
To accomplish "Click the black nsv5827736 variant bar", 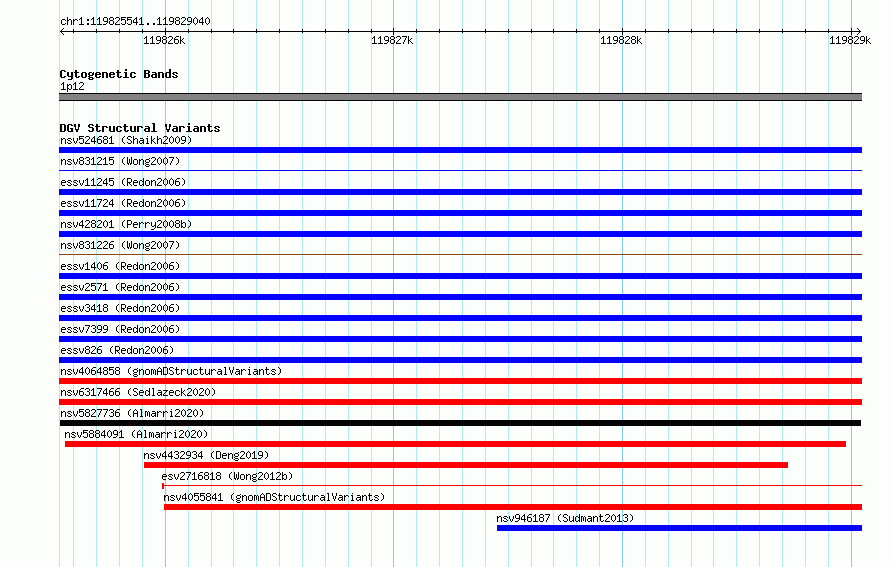I will (460, 423).
